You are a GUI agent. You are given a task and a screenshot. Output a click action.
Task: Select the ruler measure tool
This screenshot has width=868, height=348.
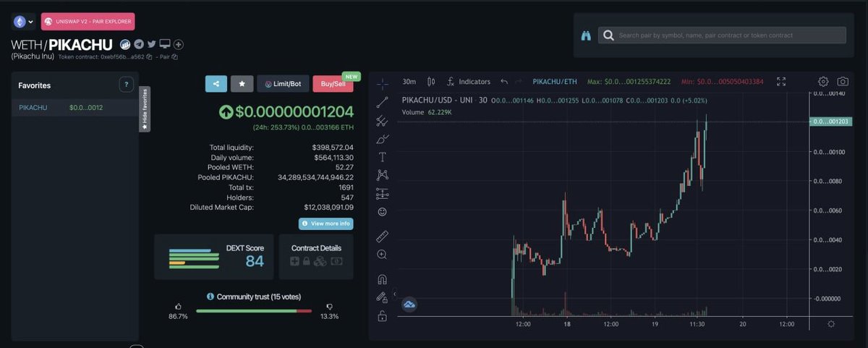tap(382, 237)
